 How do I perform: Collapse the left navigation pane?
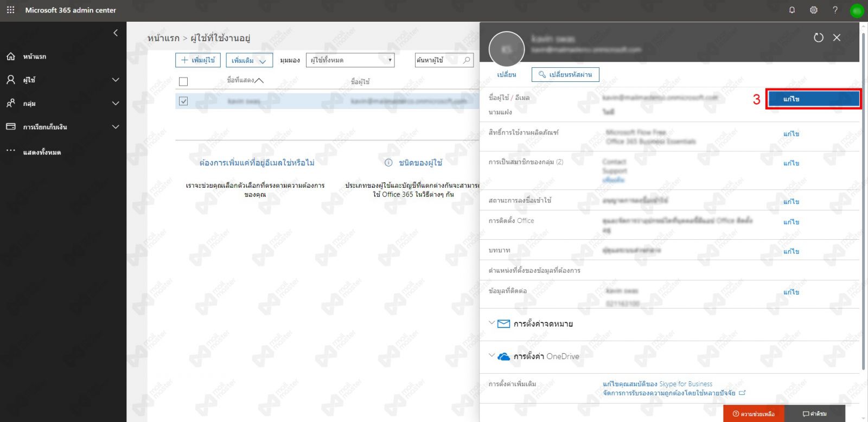point(116,33)
